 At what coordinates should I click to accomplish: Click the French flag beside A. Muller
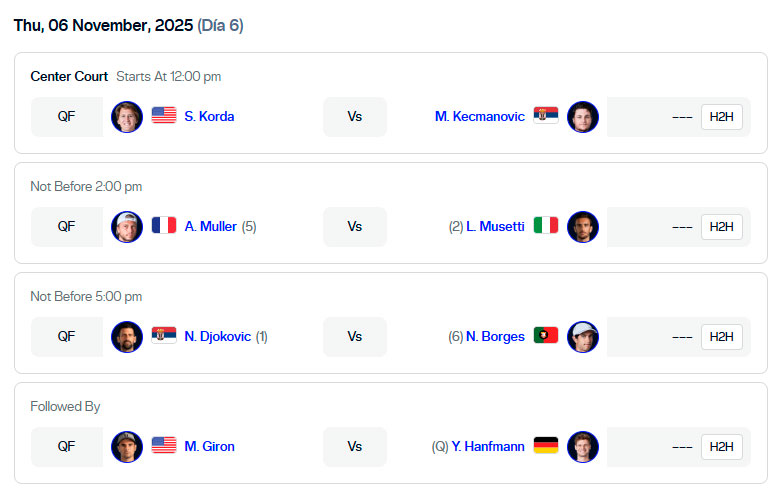[x=164, y=227]
